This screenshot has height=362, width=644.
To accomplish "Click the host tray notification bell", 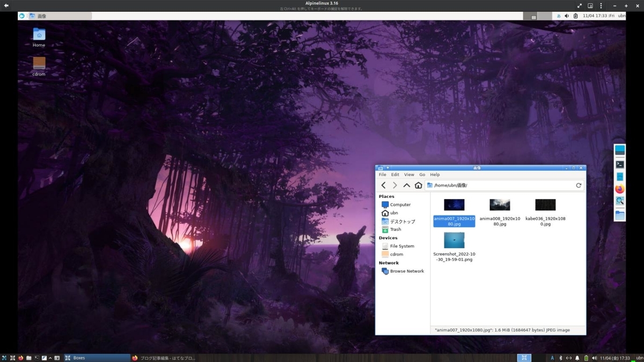I will pyautogui.click(x=577, y=358).
